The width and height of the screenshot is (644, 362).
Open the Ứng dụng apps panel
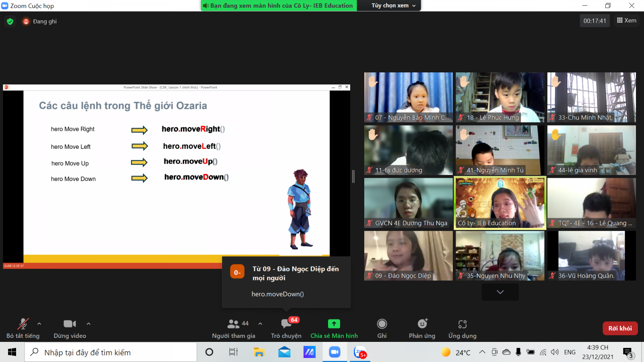coord(462,328)
